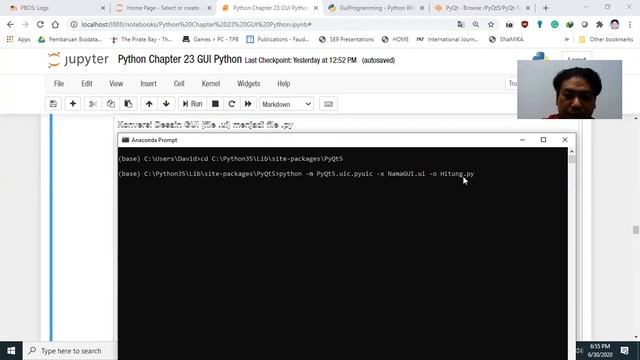Cut selected cells with scissors icon
This screenshot has width=640, height=360.
(93, 104)
